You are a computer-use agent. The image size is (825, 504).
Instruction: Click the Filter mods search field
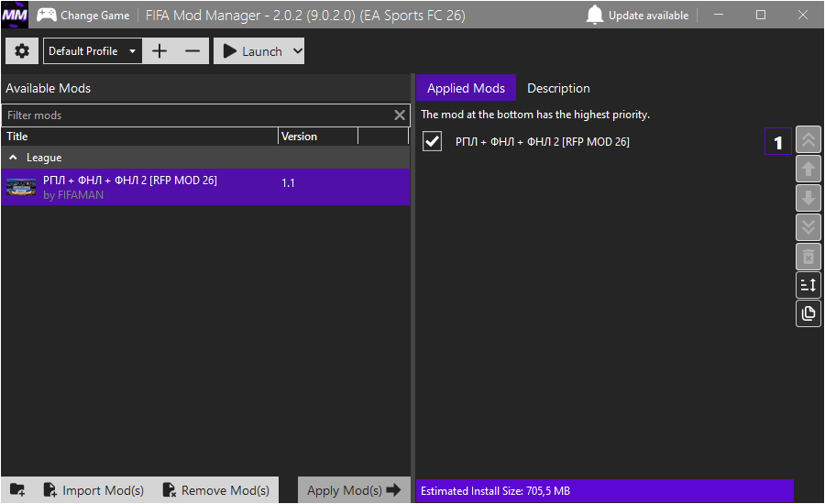tap(197, 115)
